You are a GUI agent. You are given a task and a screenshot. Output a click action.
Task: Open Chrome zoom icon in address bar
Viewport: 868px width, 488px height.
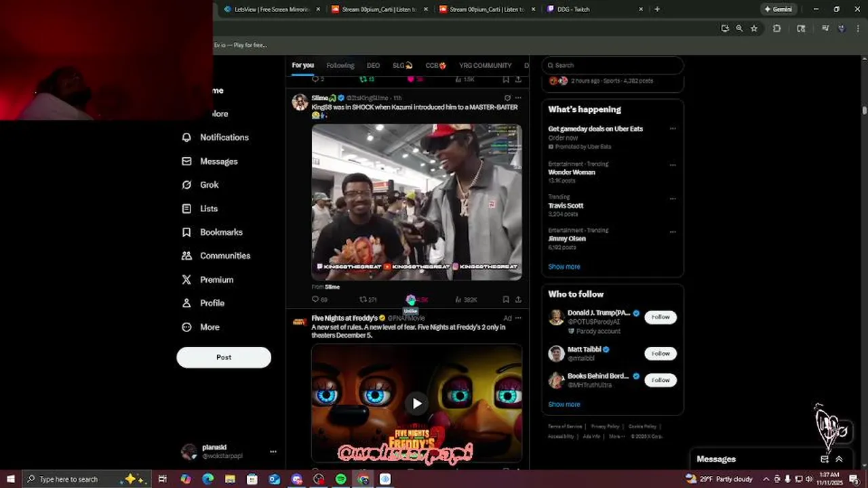(739, 28)
